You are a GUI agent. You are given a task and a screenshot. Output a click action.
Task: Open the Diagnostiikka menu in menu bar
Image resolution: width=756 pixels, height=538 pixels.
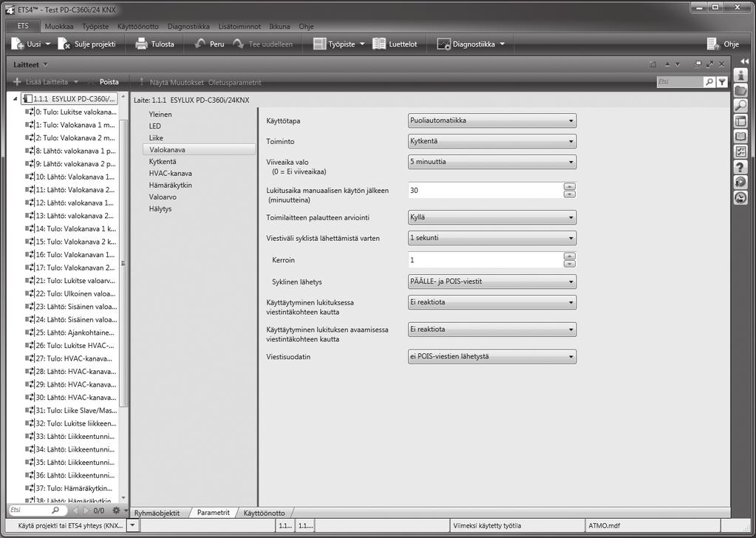click(188, 27)
